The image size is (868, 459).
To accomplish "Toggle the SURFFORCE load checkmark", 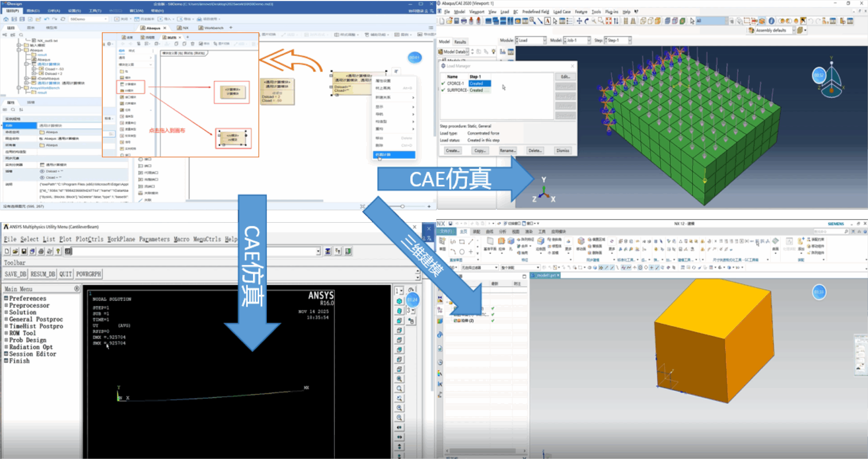I will (x=443, y=90).
